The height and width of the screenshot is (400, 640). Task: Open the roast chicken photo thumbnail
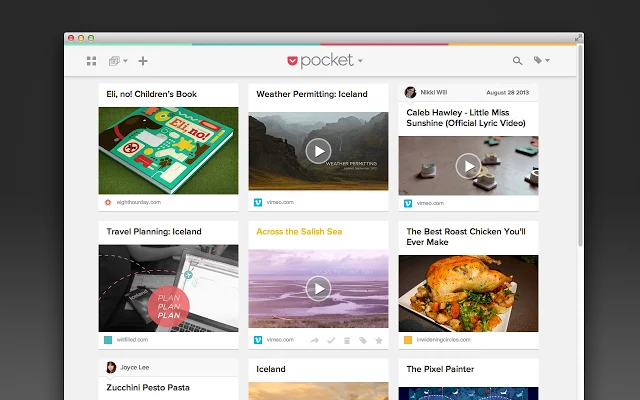(x=468, y=293)
